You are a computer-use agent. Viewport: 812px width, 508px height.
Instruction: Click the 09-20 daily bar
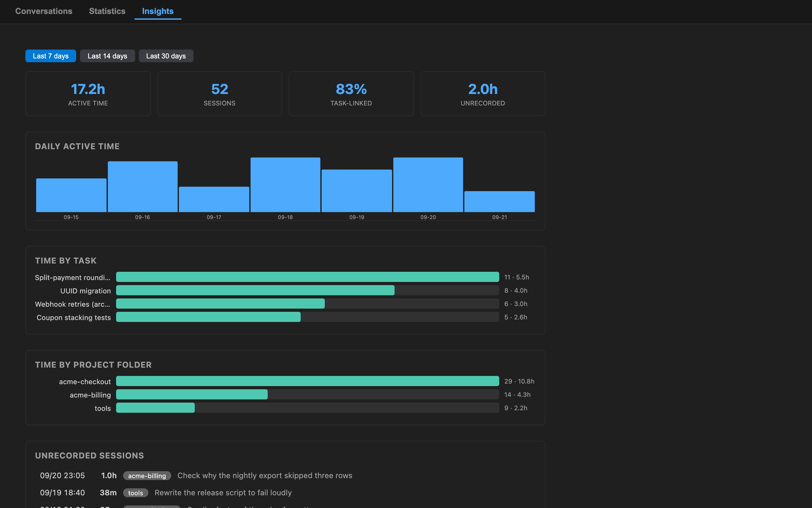tap(428, 185)
